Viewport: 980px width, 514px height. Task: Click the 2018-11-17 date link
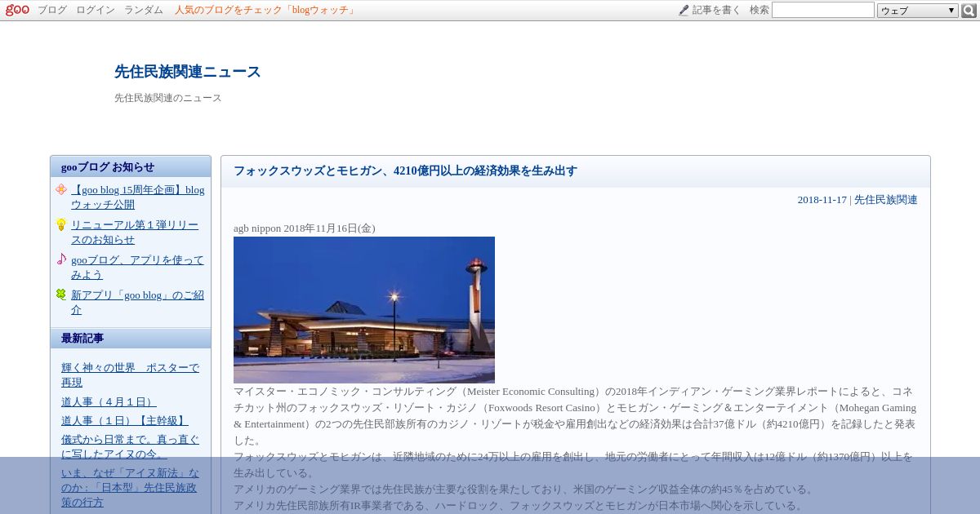point(822,200)
